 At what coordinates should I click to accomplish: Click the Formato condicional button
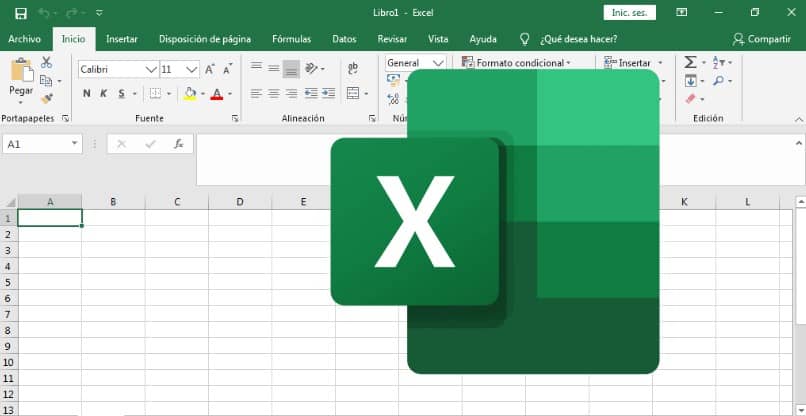517,63
